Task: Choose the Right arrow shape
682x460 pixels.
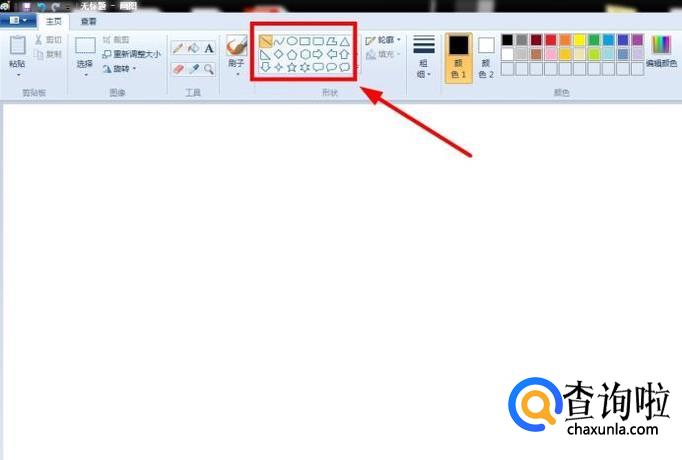Action: click(318, 55)
